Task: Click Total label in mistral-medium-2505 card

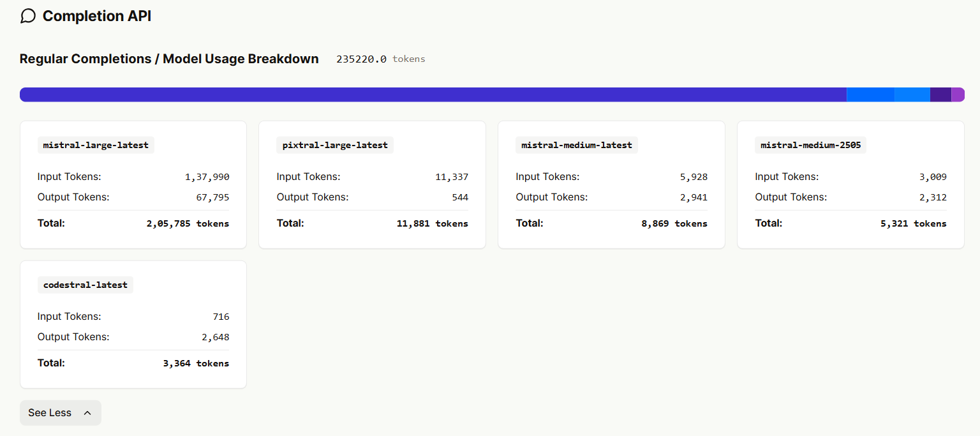Action: (769, 223)
